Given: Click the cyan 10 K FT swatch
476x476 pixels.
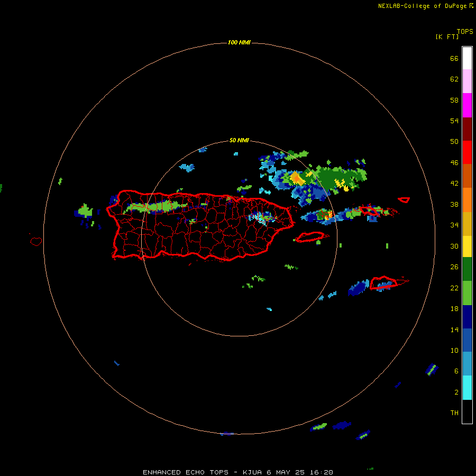Looking at the screenshot, I should click(467, 388).
